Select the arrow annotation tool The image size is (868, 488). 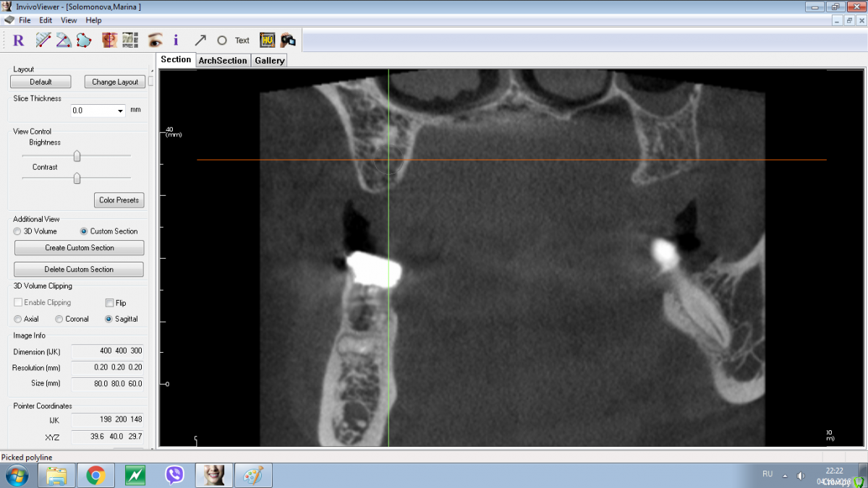click(x=200, y=40)
